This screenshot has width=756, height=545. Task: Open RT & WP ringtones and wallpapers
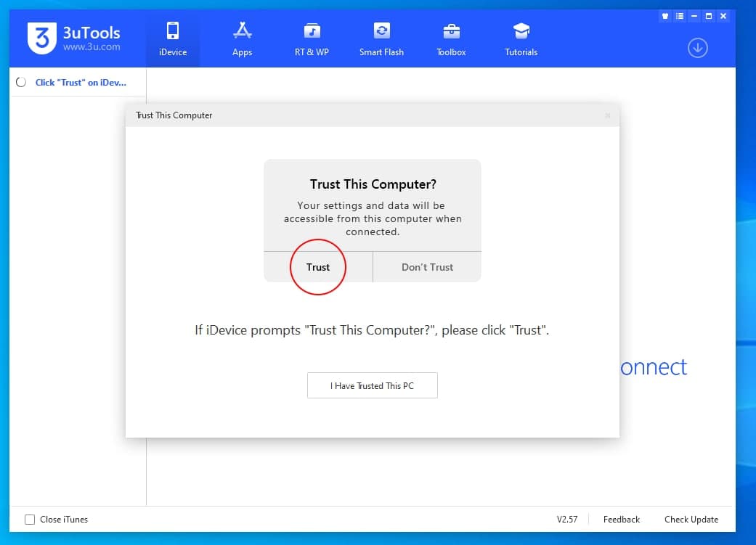[x=312, y=39]
